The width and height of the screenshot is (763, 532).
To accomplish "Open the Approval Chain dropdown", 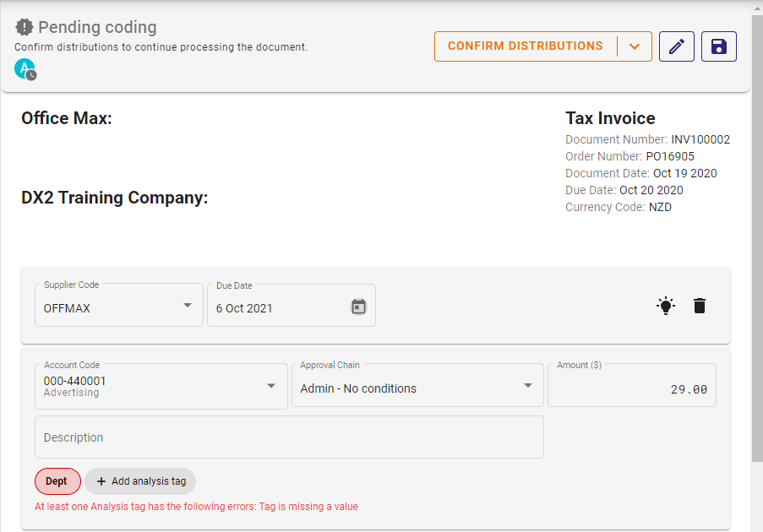I will tap(529, 385).
